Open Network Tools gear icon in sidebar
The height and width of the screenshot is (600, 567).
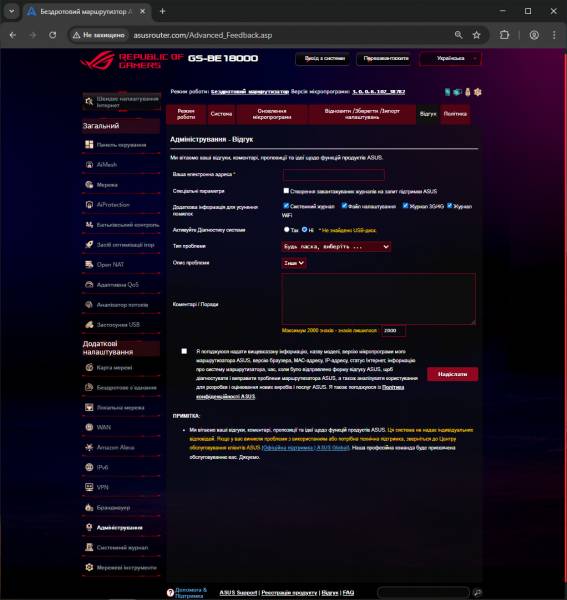tap(89, 567)
